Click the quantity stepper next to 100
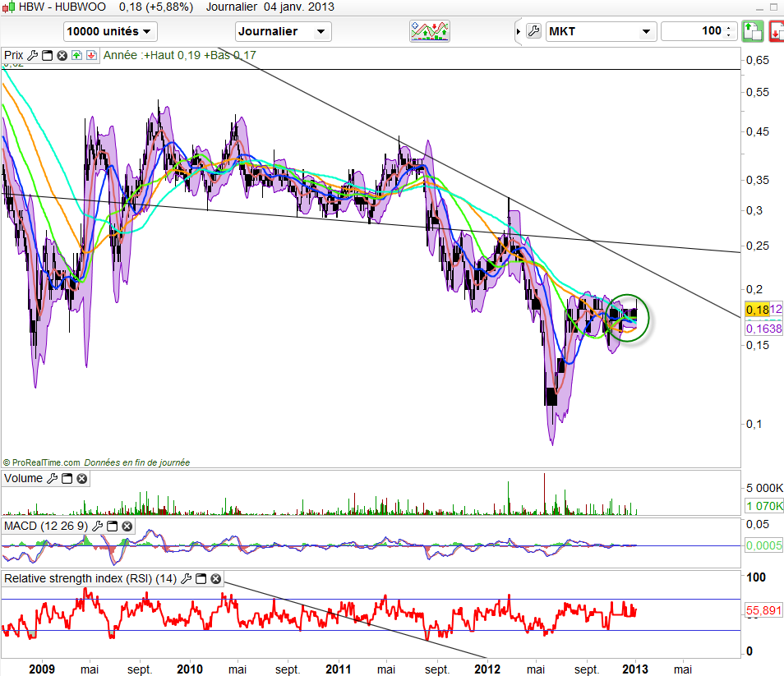This screenshot has width=784, height=676. pyautogui.click(x=728, y=31)
